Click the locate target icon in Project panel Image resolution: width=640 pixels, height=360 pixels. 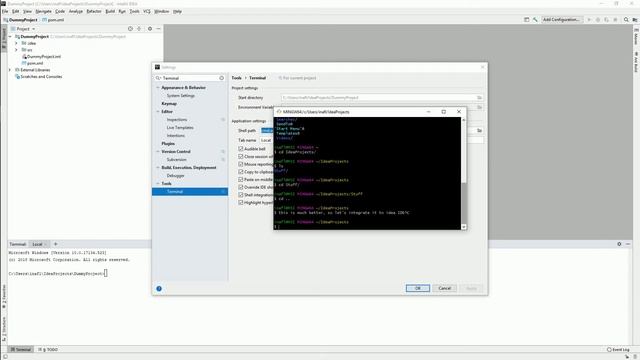tap(130, 29)
